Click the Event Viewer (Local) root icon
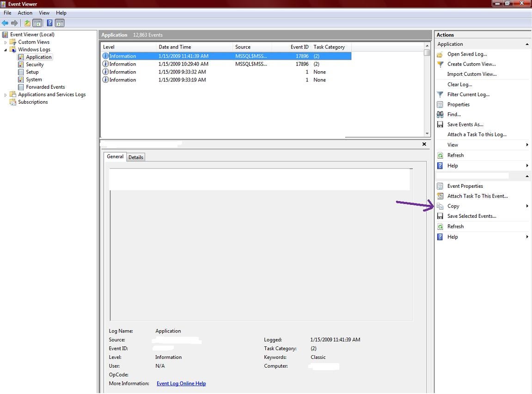Image resolution: width=532 pixels, height=394 pixels. (x=5, y=35)
